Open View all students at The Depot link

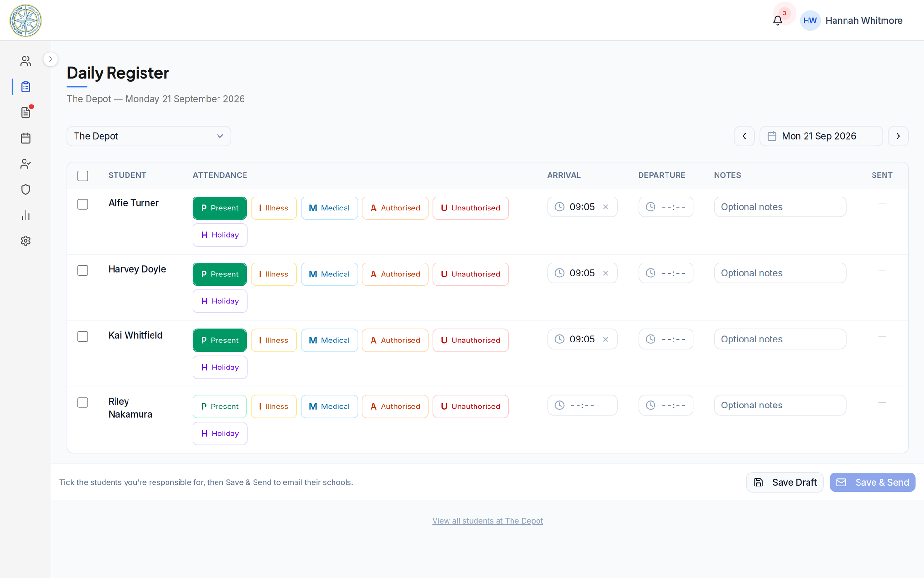(x=488, y=521)
